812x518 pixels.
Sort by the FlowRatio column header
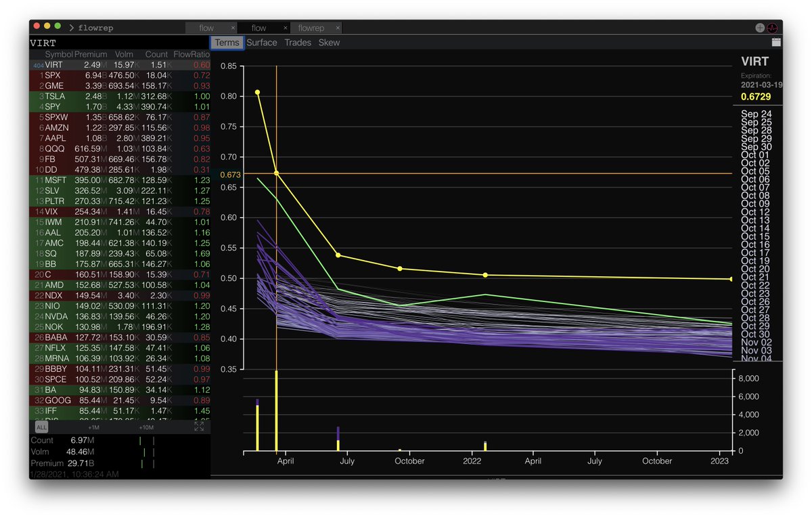pyautogui.click(x=191, y=54)
